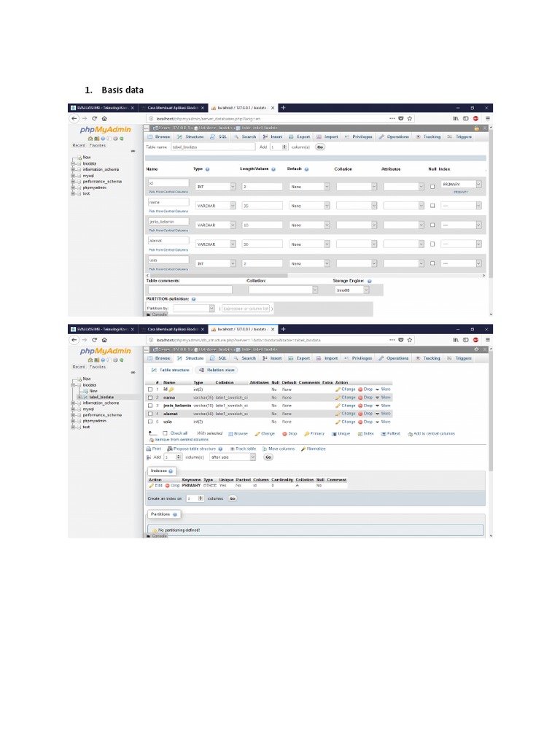Click Length/Values help icon in top screenshot
560x747 pixels.
click(273, 169)
